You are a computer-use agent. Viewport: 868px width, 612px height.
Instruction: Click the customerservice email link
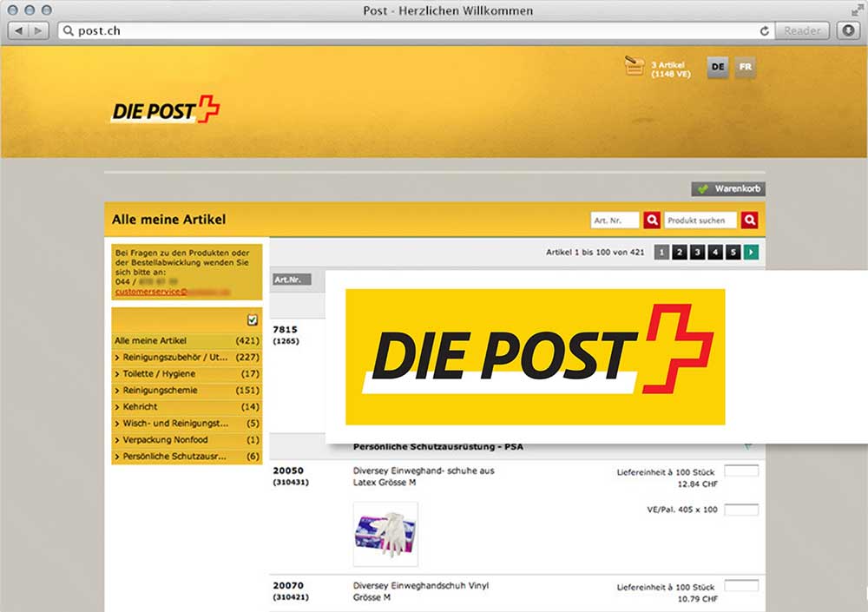click(172, 292)
